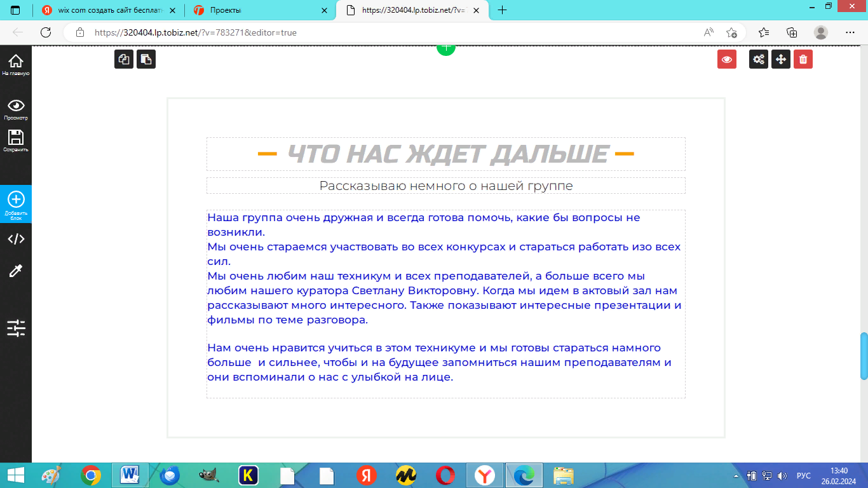This screenshot has height=488, width=868.
Task: Open the browser settings ellipsis menu
Action: [850, 32]
